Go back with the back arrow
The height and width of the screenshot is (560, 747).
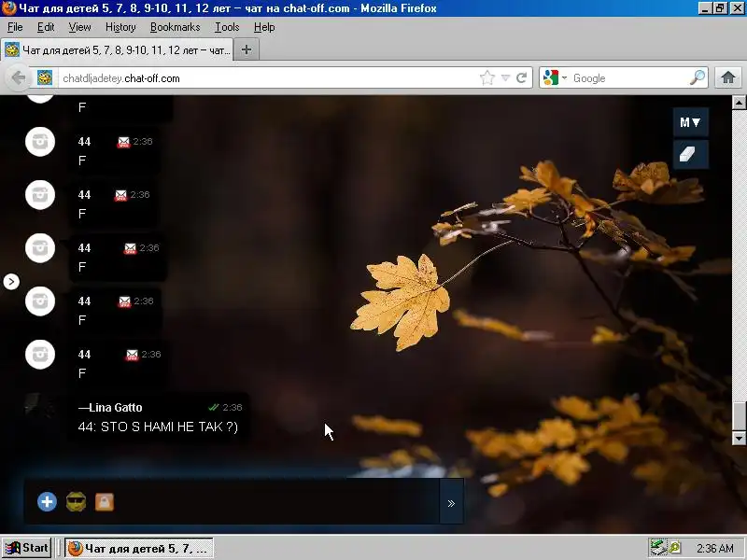18,77
